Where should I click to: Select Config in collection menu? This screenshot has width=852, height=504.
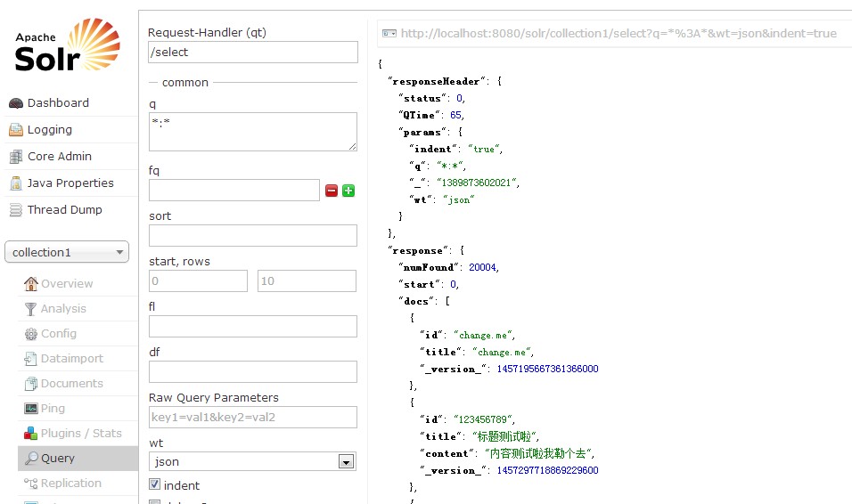(x=59, y=333)
